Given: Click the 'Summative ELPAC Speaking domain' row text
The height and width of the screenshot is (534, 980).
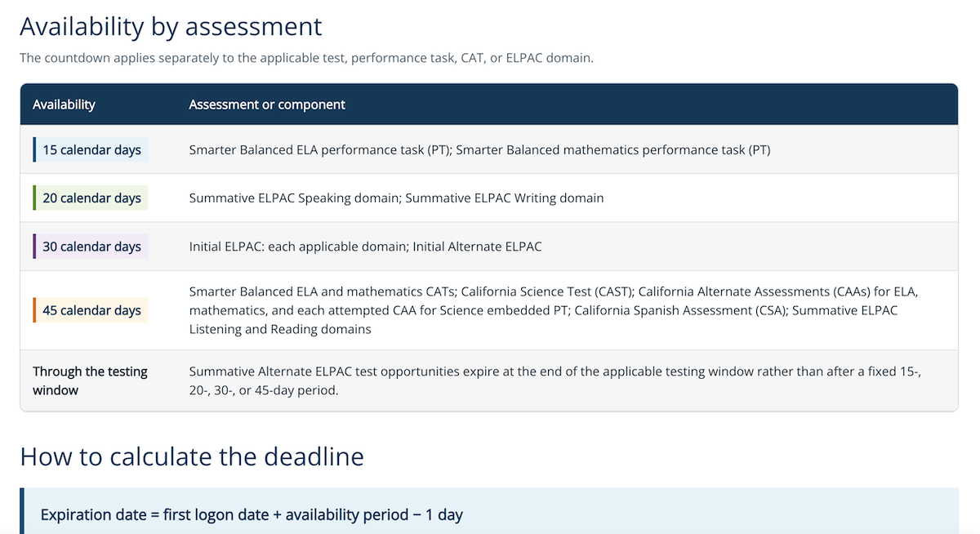Looking at the screenshot, I should (396, 198).
